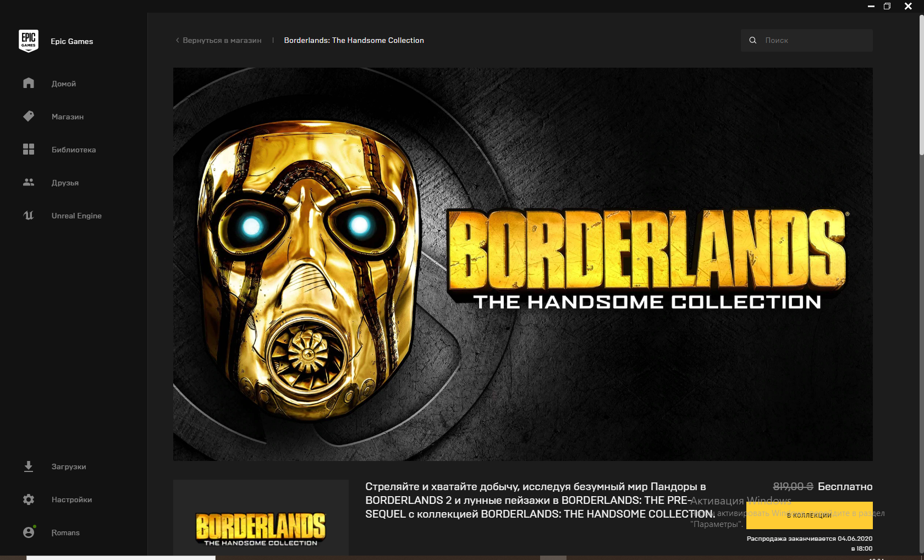Click the Настройки gear icon

29,499
